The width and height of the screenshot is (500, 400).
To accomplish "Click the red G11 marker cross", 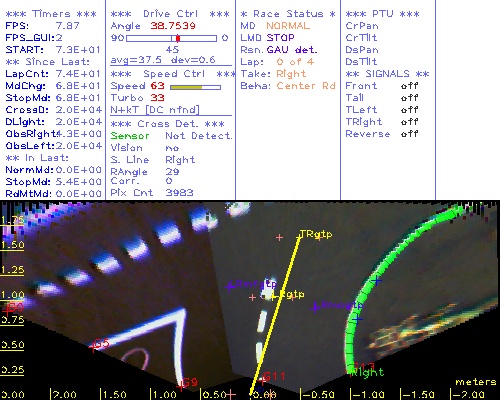I will [x=263, y=380].
